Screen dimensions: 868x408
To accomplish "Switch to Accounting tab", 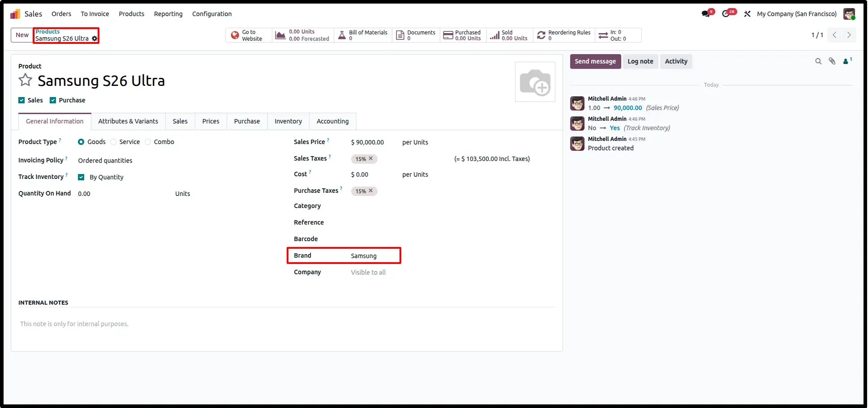I will tap(333, 121).
